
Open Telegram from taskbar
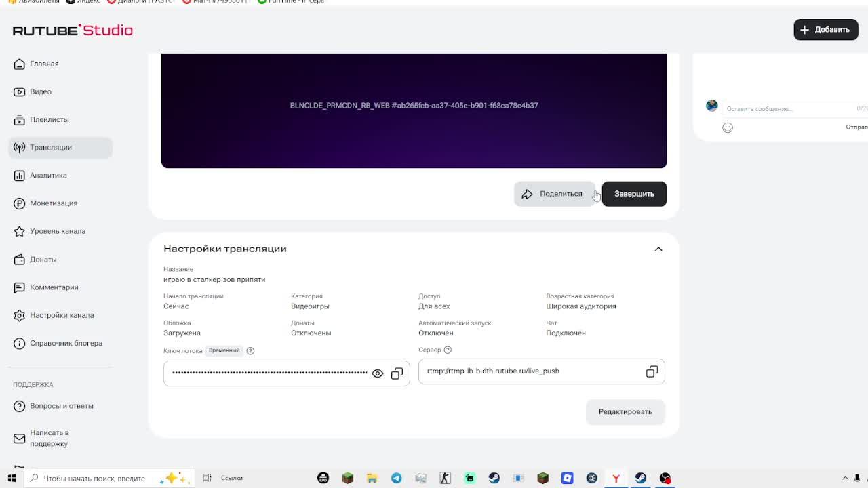click(396, 478)
